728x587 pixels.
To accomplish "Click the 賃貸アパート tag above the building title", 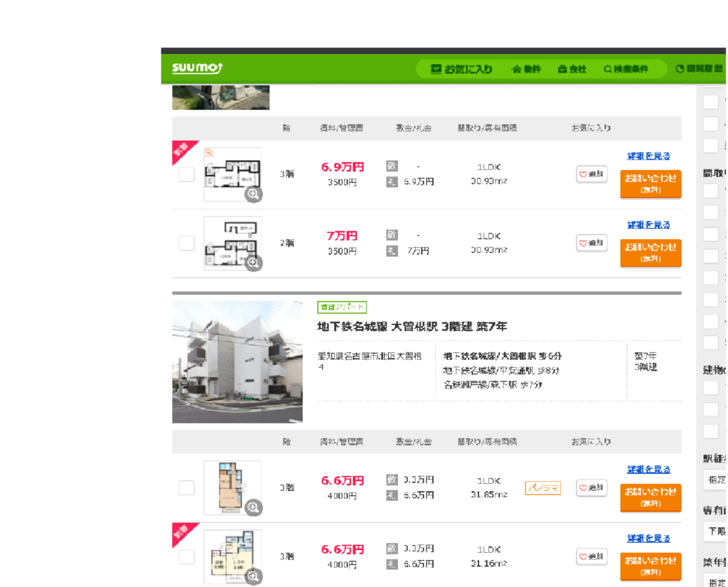I will coord(342,307).
